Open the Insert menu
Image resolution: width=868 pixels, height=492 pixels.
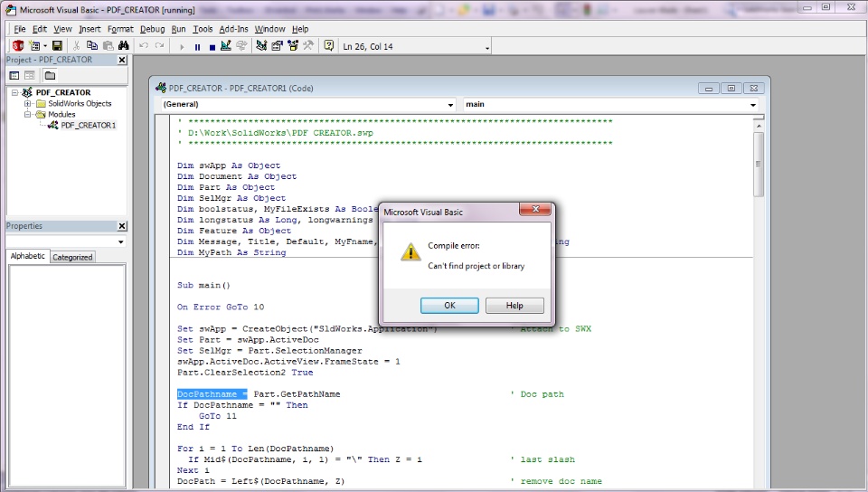coord(90,29)
